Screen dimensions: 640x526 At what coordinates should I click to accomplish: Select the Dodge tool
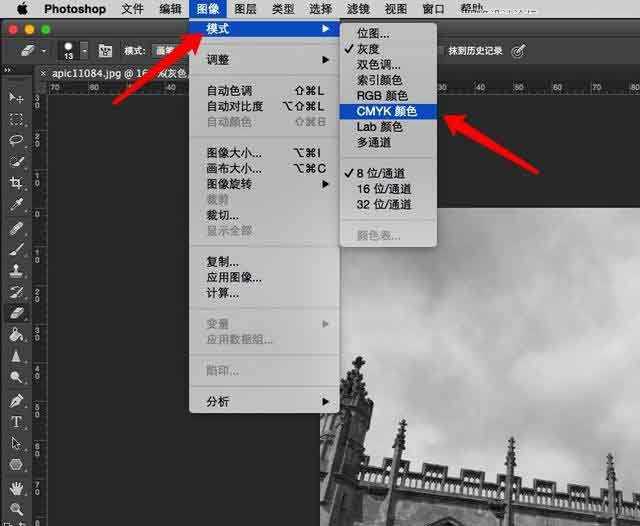click(16, 377)
